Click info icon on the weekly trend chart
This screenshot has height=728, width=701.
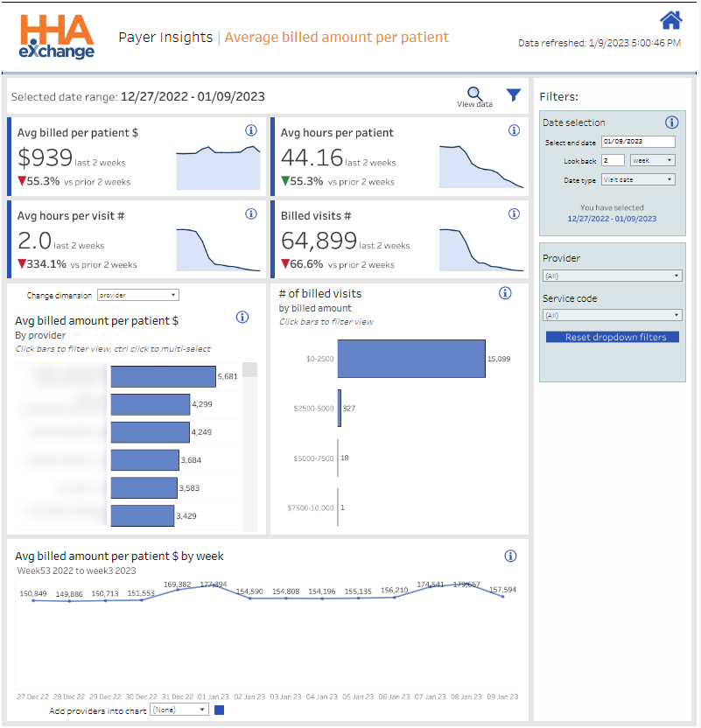point(510,555)
